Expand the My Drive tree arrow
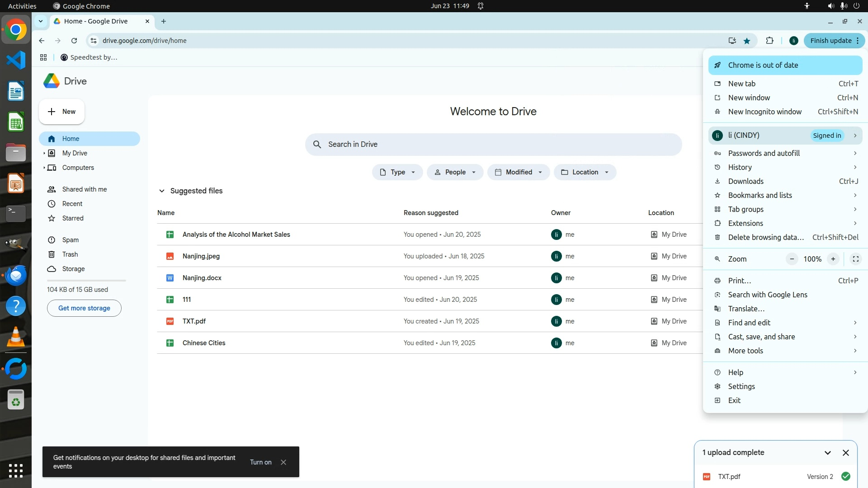 click(x=44, y=153)
